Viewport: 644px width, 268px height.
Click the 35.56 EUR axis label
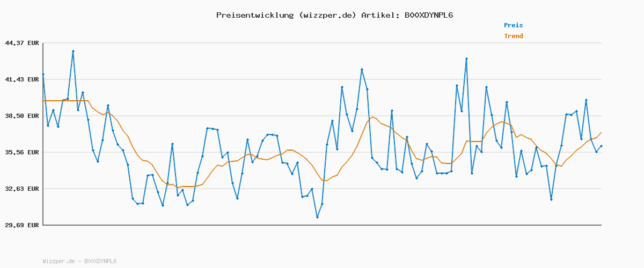pyautogui.click(x=22, y=152)
